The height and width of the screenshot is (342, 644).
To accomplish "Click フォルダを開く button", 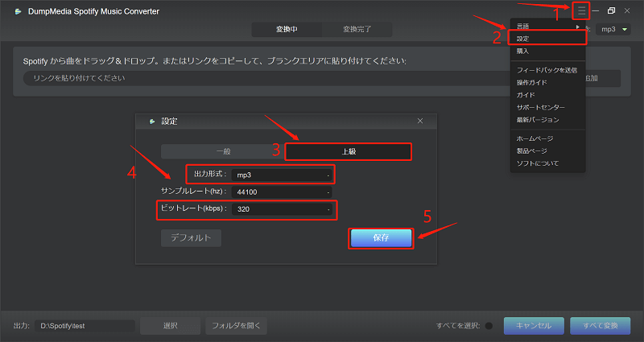I will point(236,326).
